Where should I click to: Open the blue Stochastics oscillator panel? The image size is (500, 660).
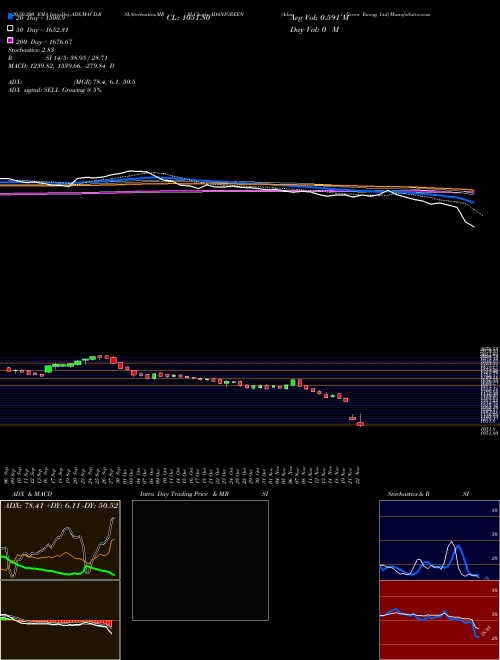(x=439, y=540)
